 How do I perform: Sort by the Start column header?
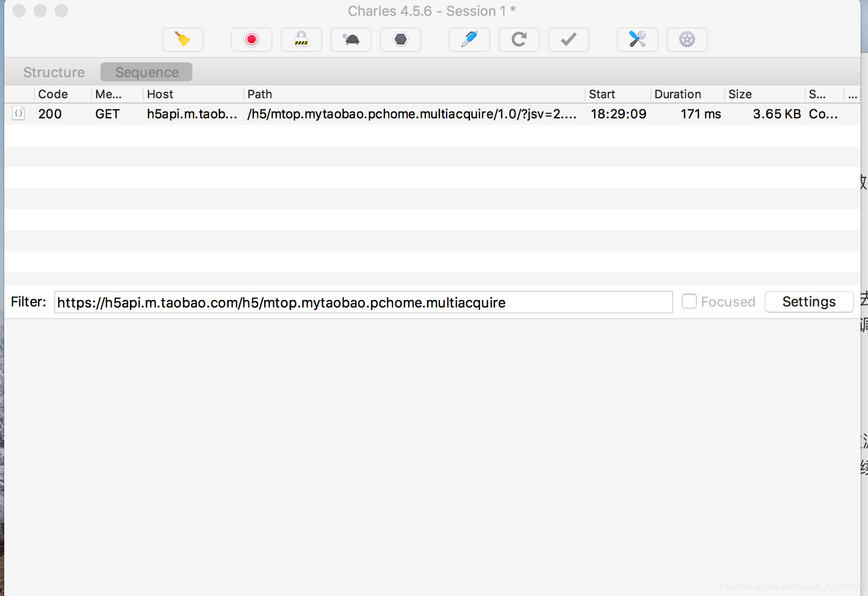(x=618, y=94)
